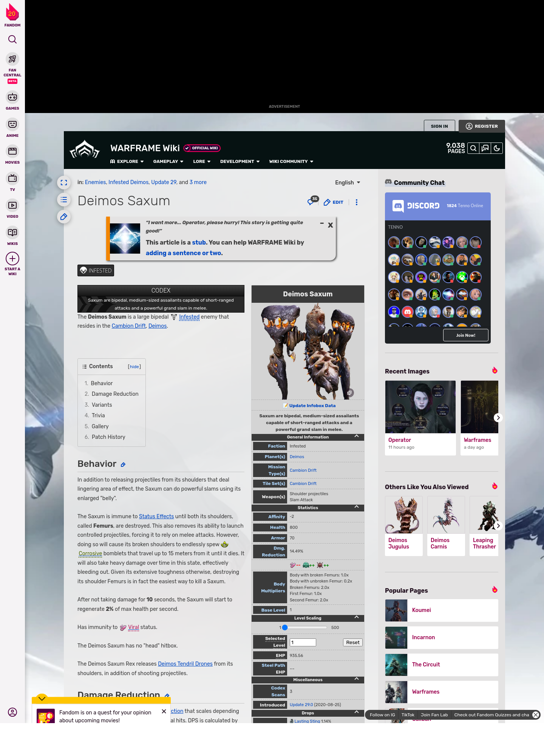The height and width of the screenshot is (756, 544).
Task: Toggle dark mode moon icon
Action: point(497,148)
